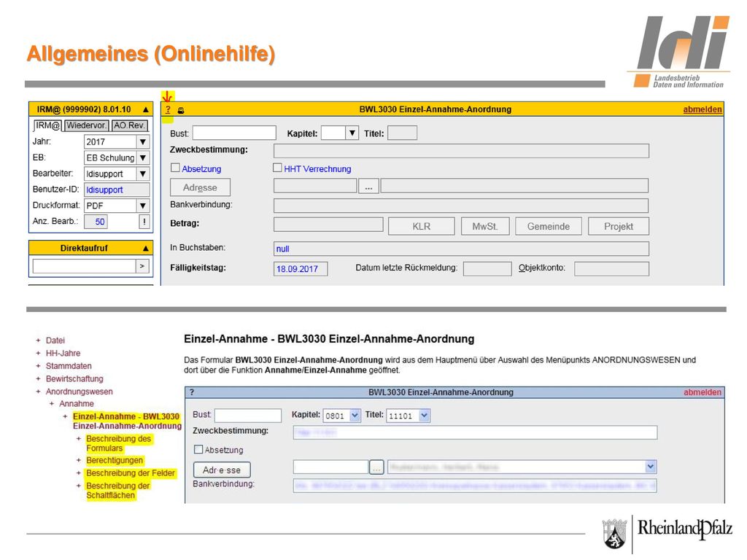
Task: Click the Zweckbestimmung field in the yellow-header form
Action: pyautogui.click(x=461, y=151)
